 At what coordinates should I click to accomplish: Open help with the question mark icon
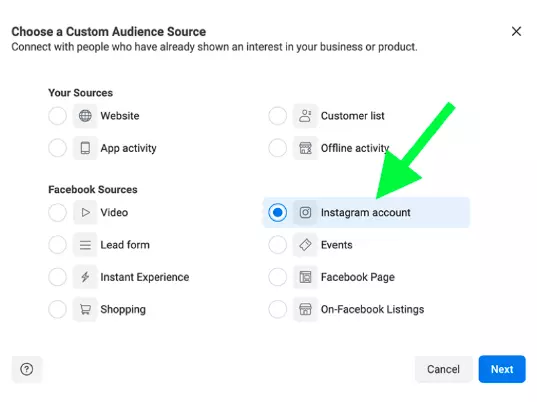coord(27,369)
